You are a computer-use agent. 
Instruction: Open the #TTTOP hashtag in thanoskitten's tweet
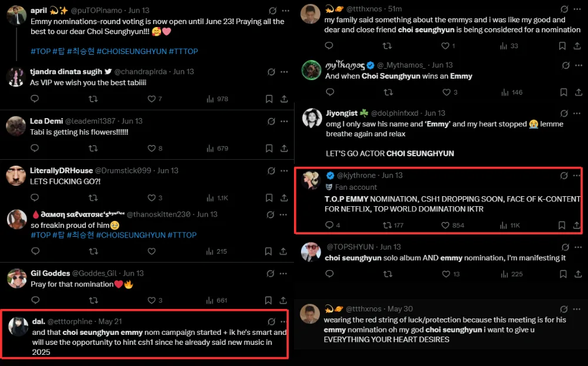(x=182, y=235)
